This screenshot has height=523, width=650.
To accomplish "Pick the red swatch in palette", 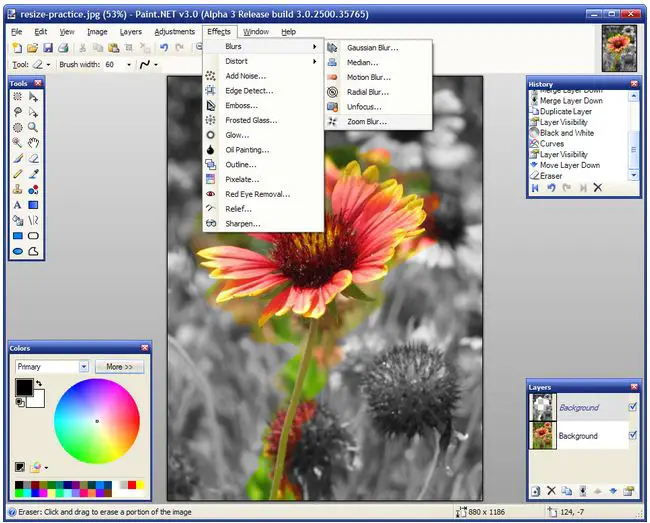I will (132, 485).
